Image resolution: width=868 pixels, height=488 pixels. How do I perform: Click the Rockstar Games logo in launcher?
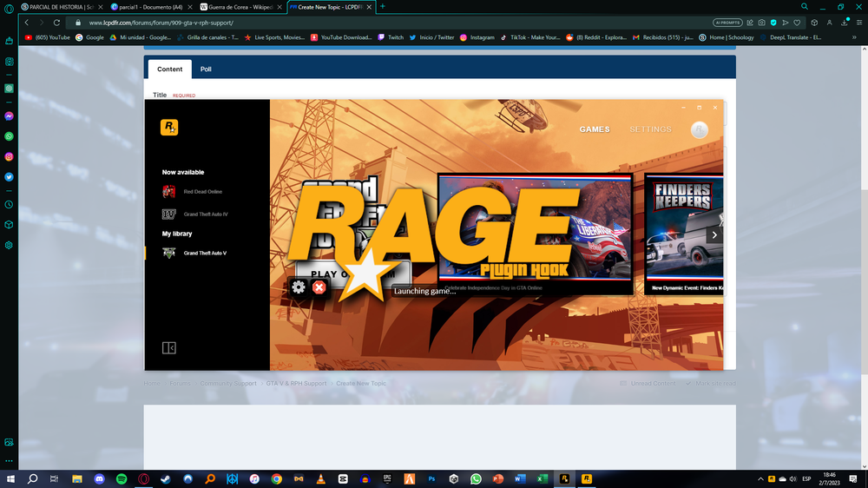(x=169, y=128)
